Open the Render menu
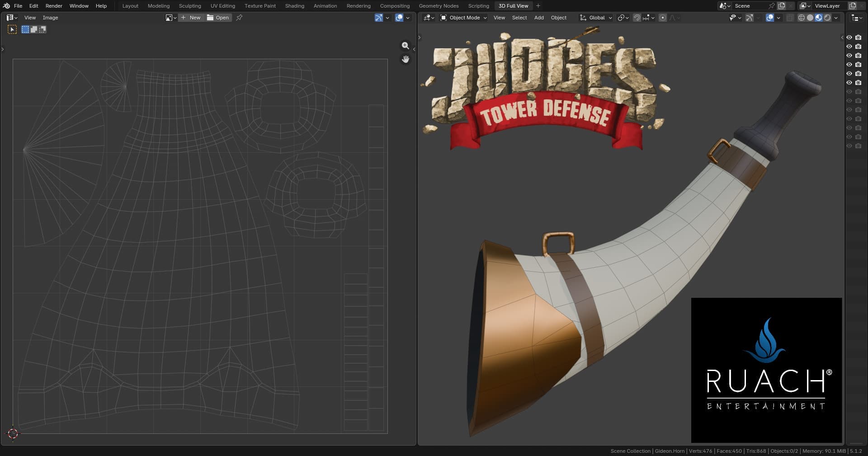The height and width of the screenshot is (456, 868). (x=54, y=6)
